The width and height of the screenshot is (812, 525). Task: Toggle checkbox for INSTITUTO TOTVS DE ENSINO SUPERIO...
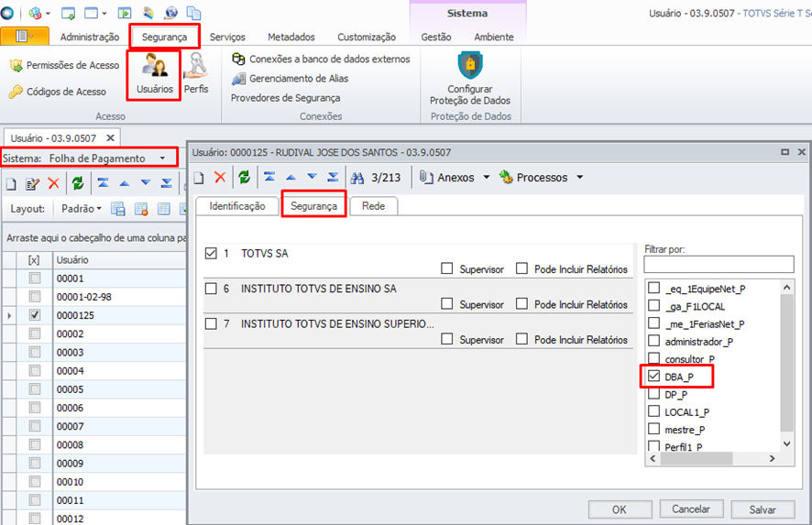(x=211, y=323)
